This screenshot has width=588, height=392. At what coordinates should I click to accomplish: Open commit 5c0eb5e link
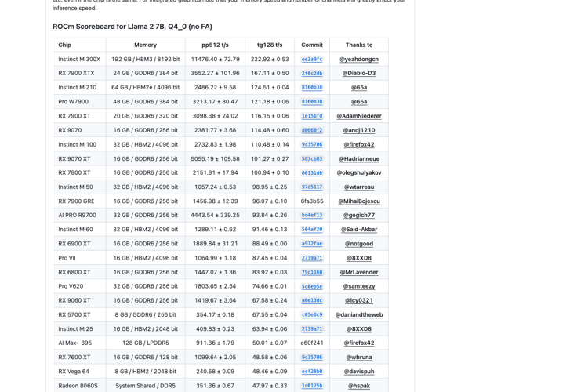(311, 286)
